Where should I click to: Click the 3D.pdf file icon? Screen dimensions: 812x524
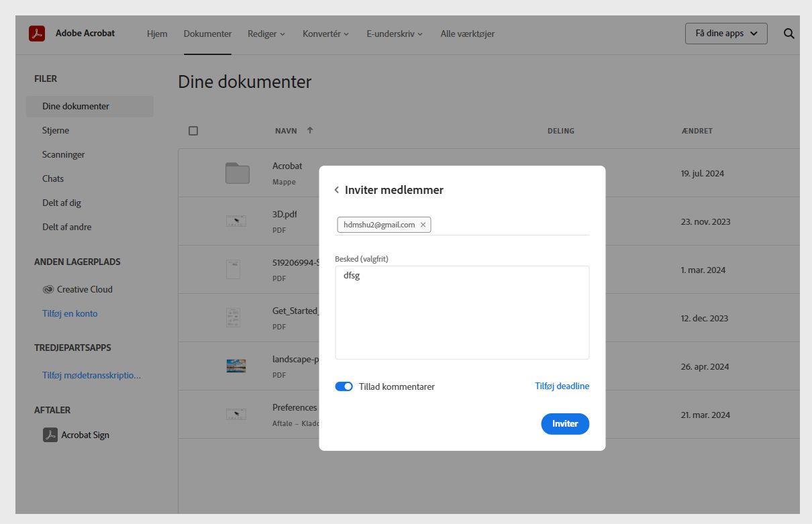click(x=236, y=221)
